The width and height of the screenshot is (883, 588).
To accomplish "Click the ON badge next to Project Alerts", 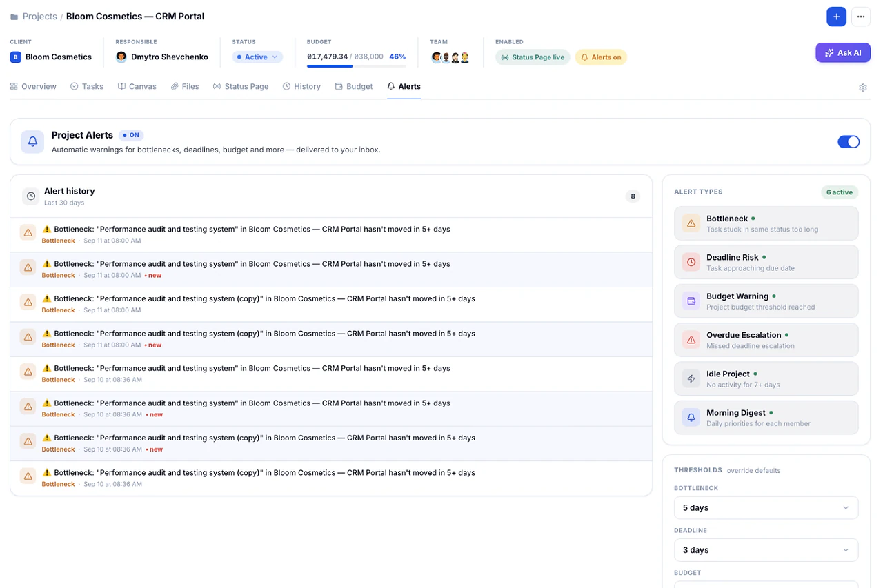I will [131, 135].
